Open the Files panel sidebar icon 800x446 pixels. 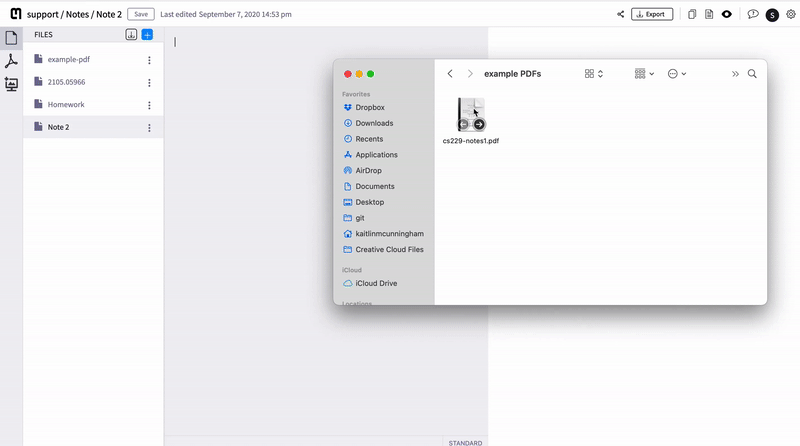pos(11,38)
